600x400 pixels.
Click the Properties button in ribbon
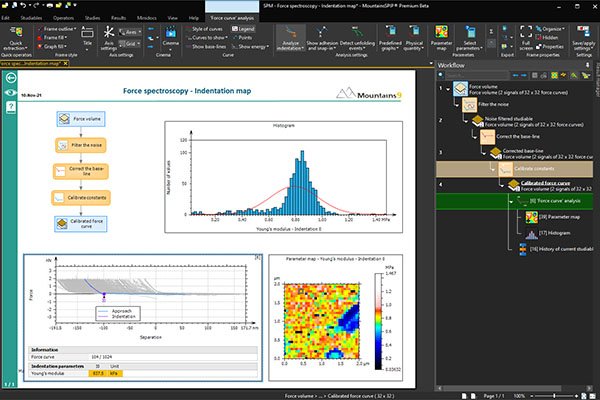click(x=549, y=46)
